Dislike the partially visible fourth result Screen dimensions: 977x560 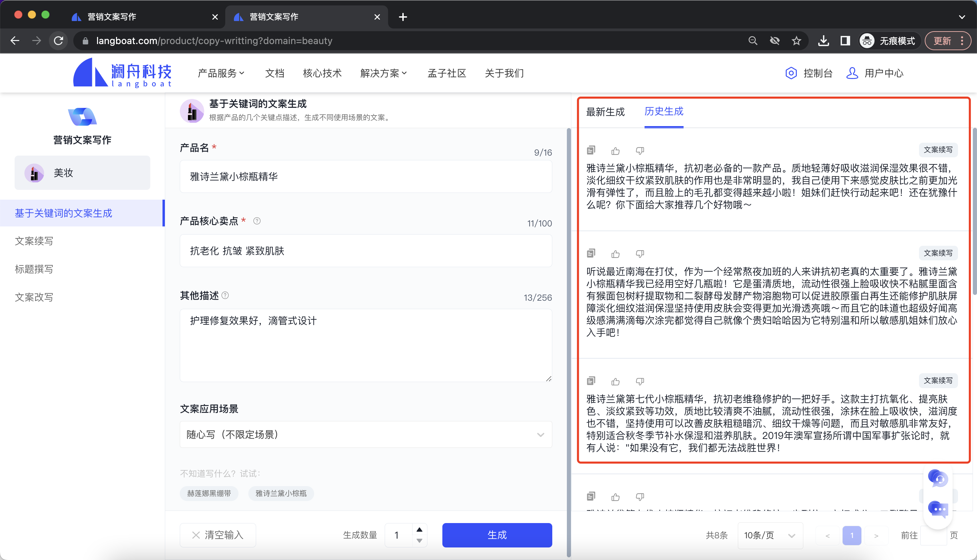point(640,497)
